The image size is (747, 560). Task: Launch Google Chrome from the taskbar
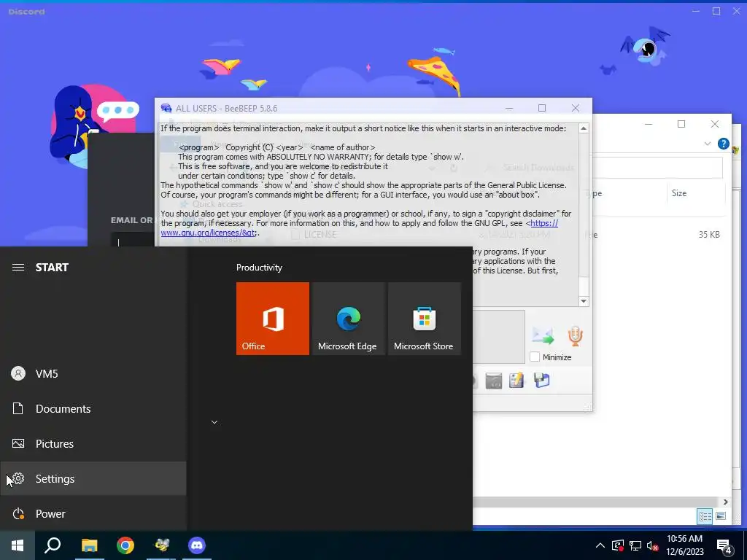[125, 545]
